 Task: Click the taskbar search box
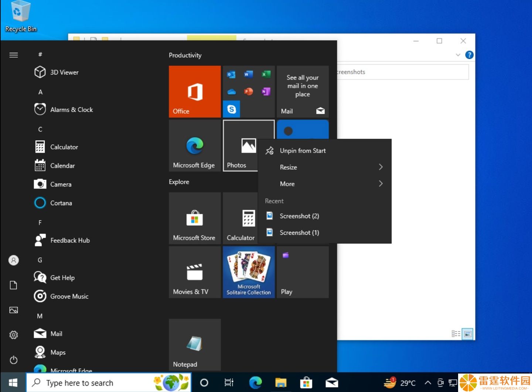click(x=109, y=383)
